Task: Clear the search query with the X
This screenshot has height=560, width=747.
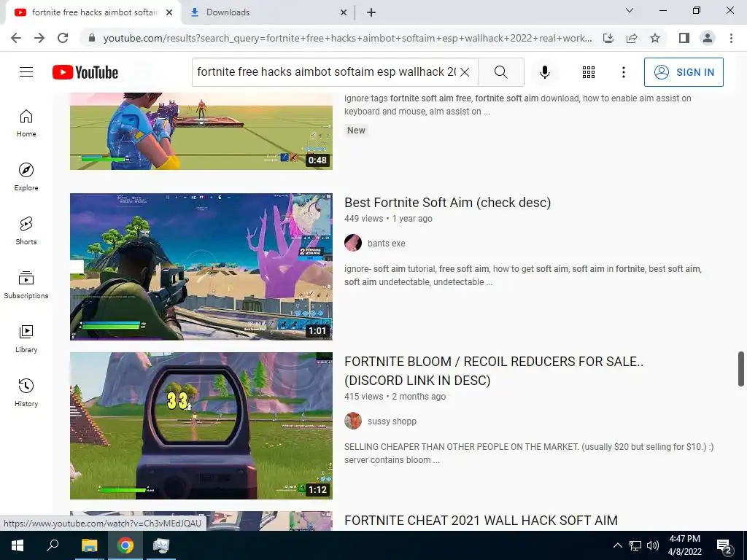Action: point(465,72)
